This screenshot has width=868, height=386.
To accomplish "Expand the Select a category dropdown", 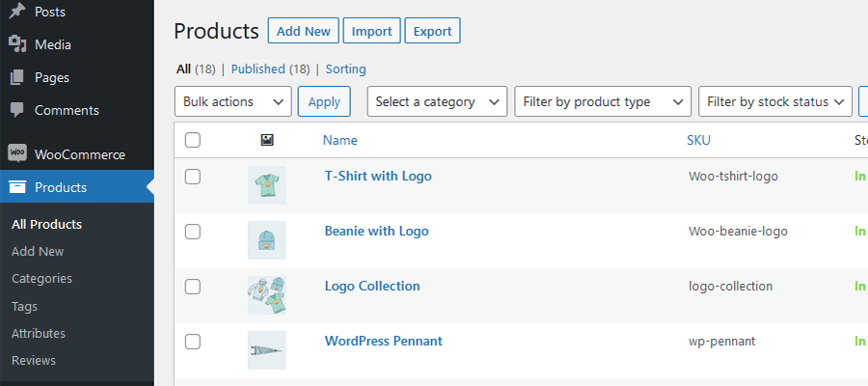I will click(x=437, y=101).
